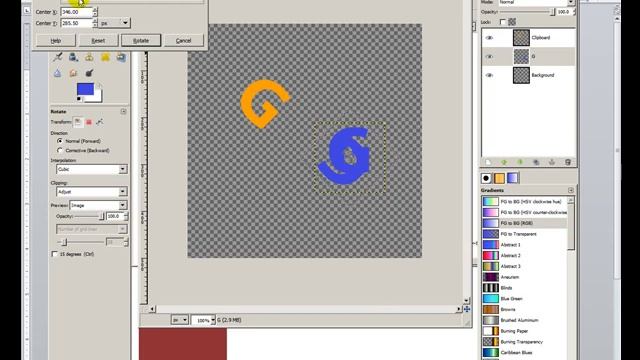Select the Background layer row
This screenshot has width=640, height=360.
[x=529, y=75]
